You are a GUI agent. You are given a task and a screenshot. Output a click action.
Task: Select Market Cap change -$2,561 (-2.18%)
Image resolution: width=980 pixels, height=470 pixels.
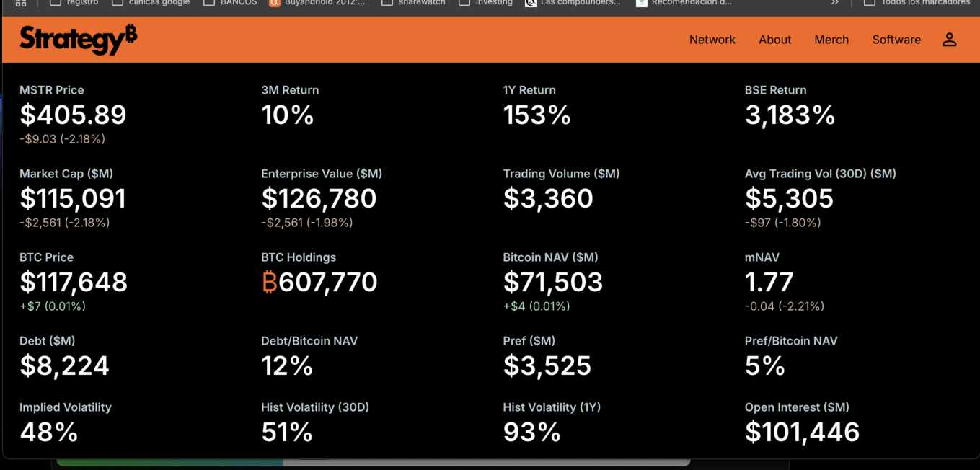point(65,223)
